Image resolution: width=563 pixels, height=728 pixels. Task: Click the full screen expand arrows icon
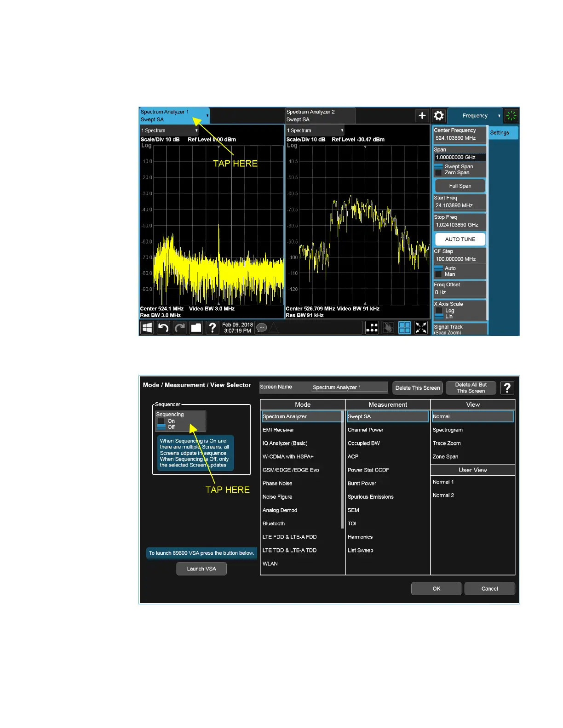(x=421, y=328)
